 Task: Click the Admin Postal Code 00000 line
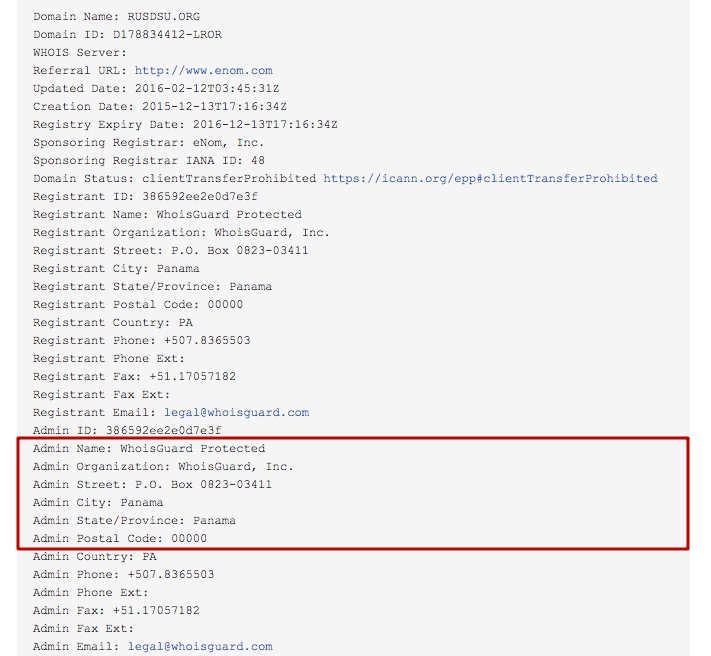(x=120, y=539)
